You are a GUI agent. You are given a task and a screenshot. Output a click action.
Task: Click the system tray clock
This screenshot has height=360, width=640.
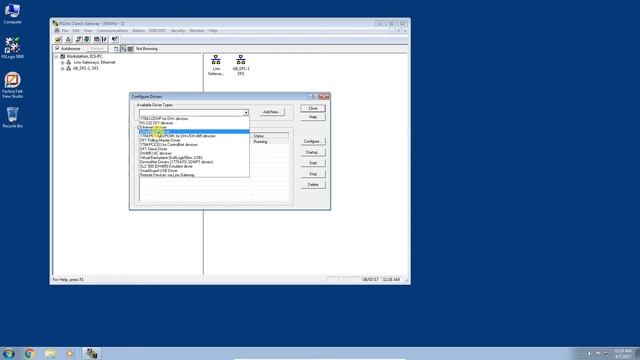point(623,353)
